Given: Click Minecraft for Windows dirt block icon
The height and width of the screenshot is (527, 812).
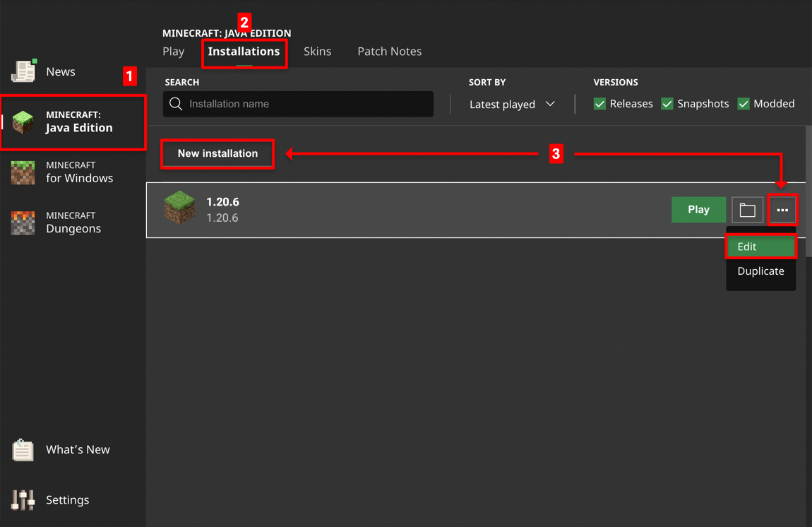Looking at the screenshot, I should 23,172.
